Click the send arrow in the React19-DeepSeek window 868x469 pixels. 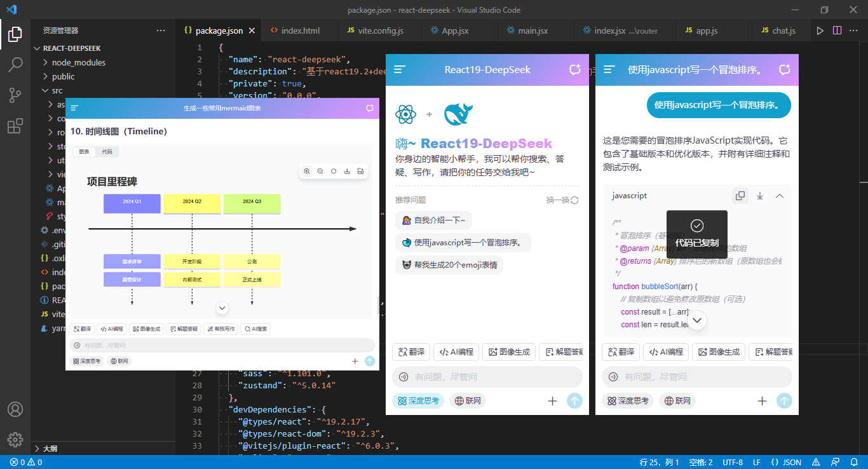(x=574, y=401)
